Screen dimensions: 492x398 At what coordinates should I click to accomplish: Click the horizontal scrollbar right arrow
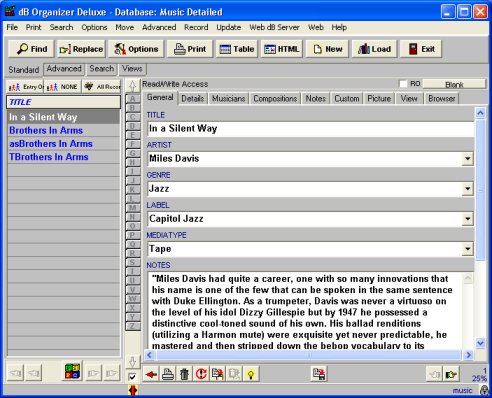pyautogui.click(x=469, y=355)
